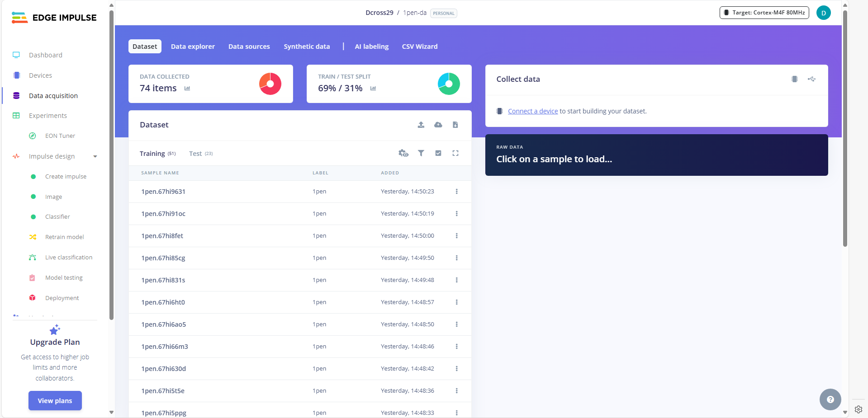
Task: Click the USB connect icon in Collect data
Action: pyautogui.click(x=811, y=79)
